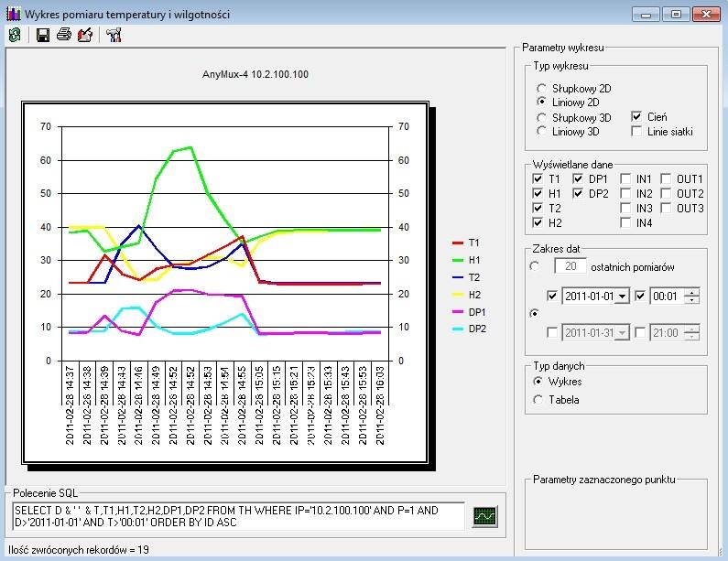Select the 'ostatnich pomiarów' radio option
Viewport: 728px width, 561px height.
click(535, 266)
